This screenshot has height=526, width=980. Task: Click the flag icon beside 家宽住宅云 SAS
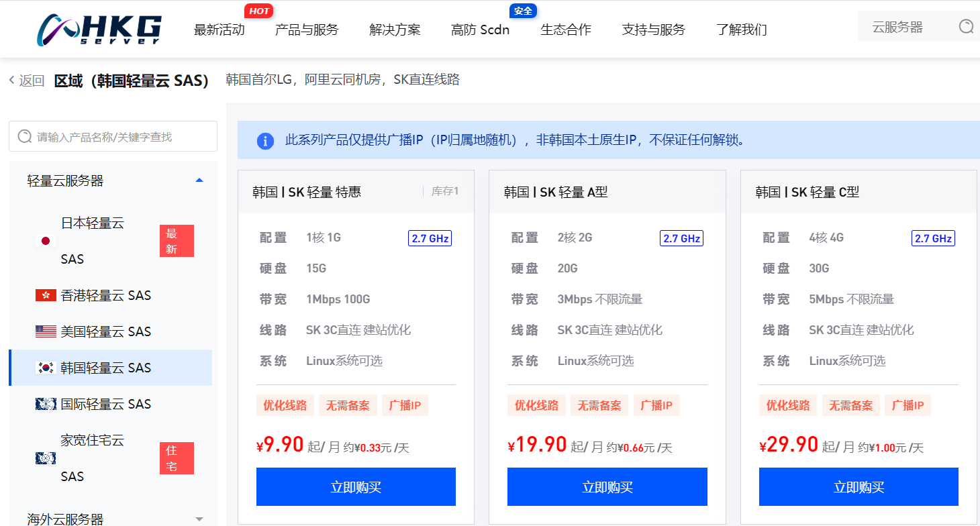pos(46,458)
